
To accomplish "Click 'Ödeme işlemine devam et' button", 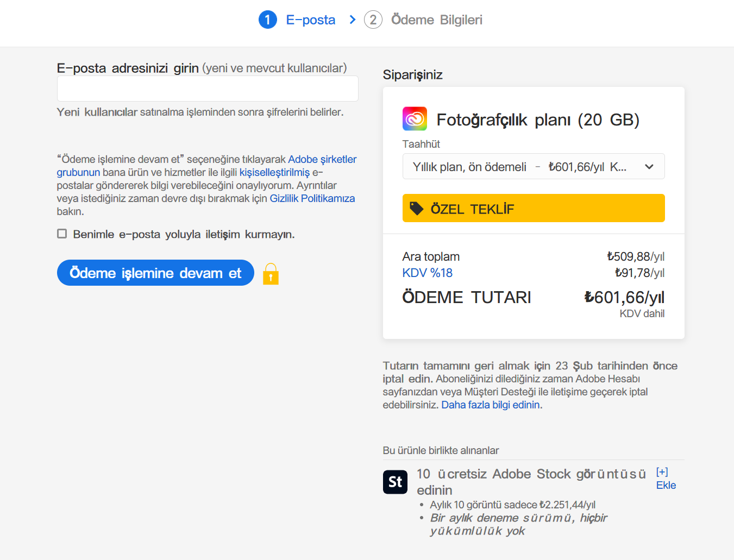I will [x=155, y=273].
